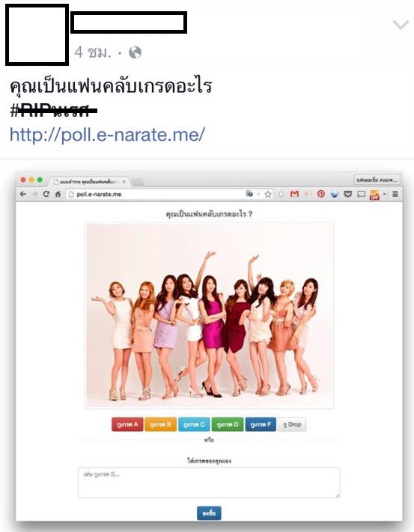Select the dark blue grade F button

point(261,424)
